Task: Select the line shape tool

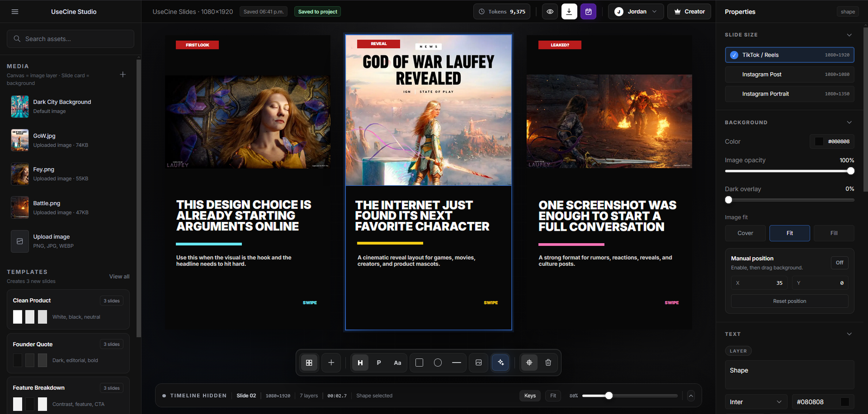Action: point(457,362)
